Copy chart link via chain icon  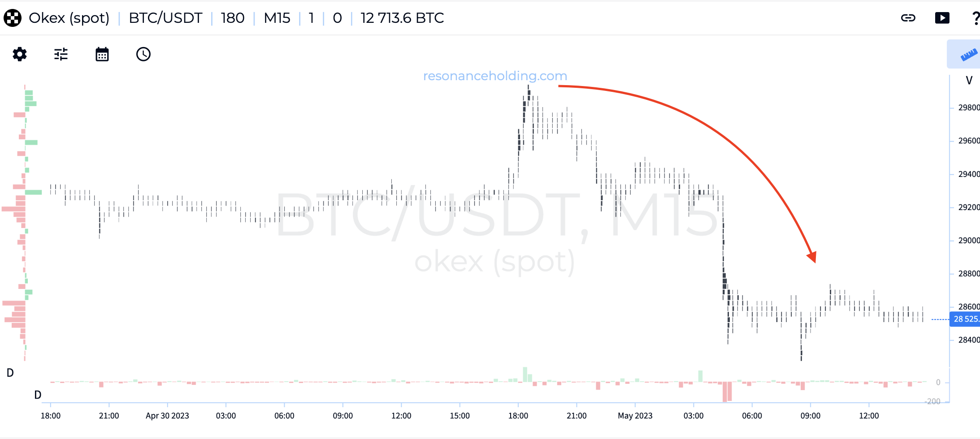tap(908, 18)
